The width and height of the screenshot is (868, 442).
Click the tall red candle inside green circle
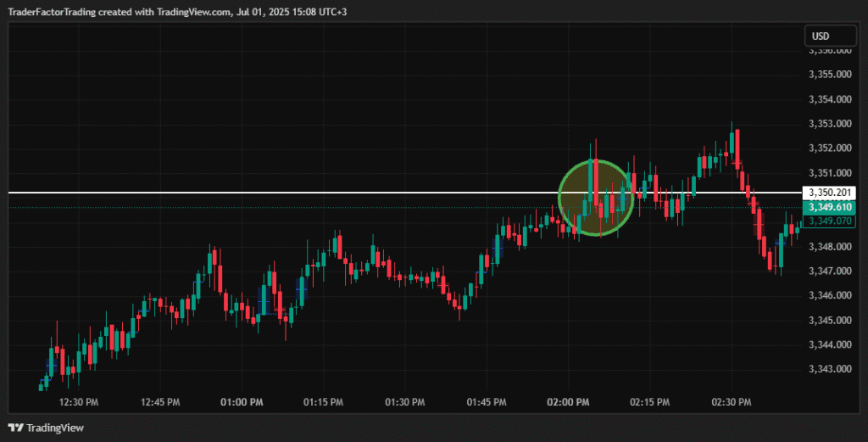click(x=596, y=182)
